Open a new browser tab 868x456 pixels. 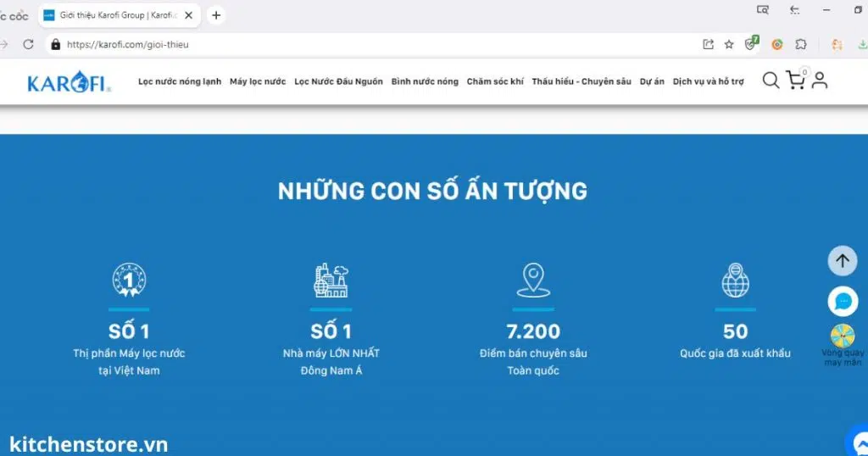(216, 15)
